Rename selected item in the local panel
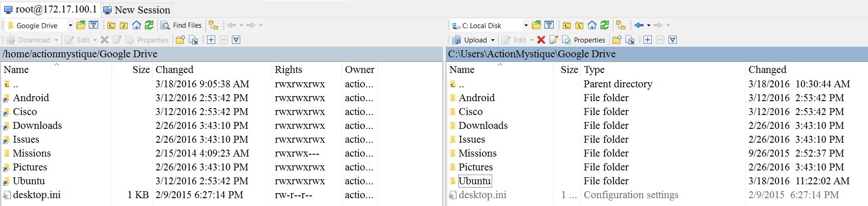Viewport: 868px width, 206px height. coord(554,40)
